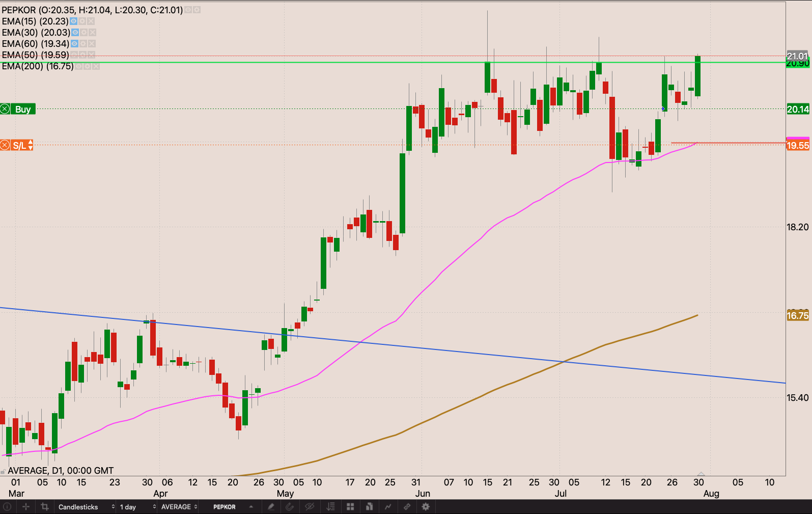The width and height of the screenshot is (812, 514).
Task: Open the Candlesticks chart type dropdown
Action: coord(86,507)
